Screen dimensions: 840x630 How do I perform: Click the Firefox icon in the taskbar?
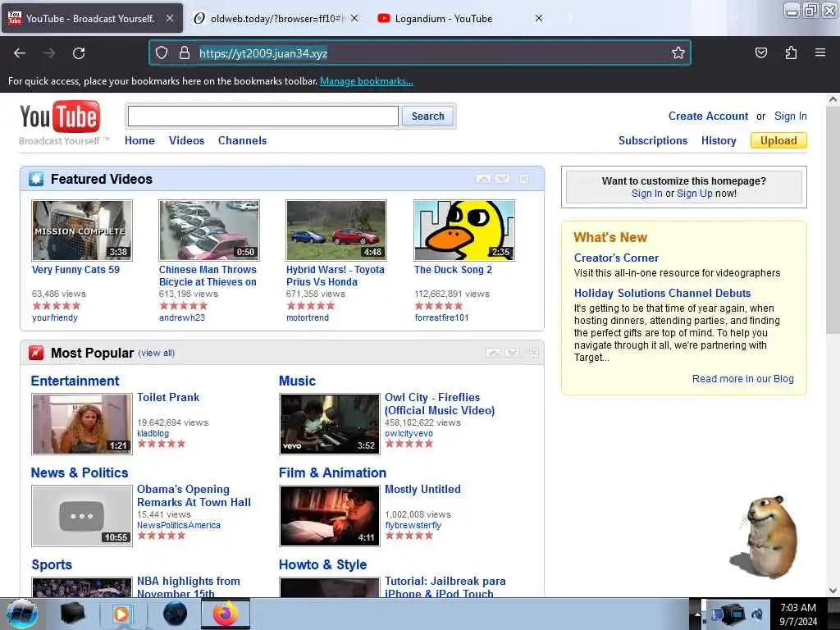click(x=226, y=614)
